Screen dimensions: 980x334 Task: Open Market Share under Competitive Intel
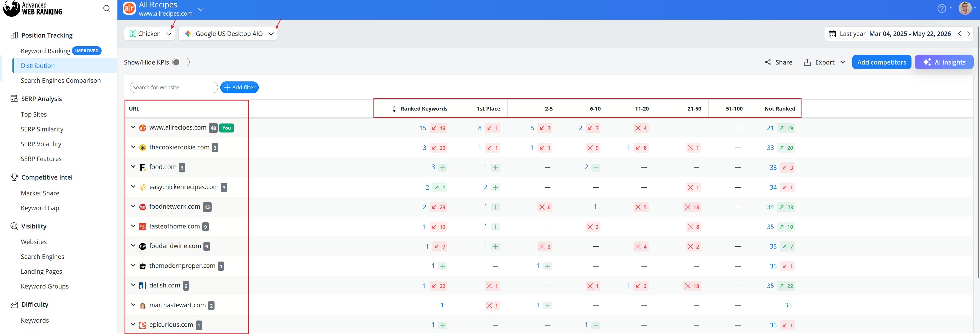40,193
